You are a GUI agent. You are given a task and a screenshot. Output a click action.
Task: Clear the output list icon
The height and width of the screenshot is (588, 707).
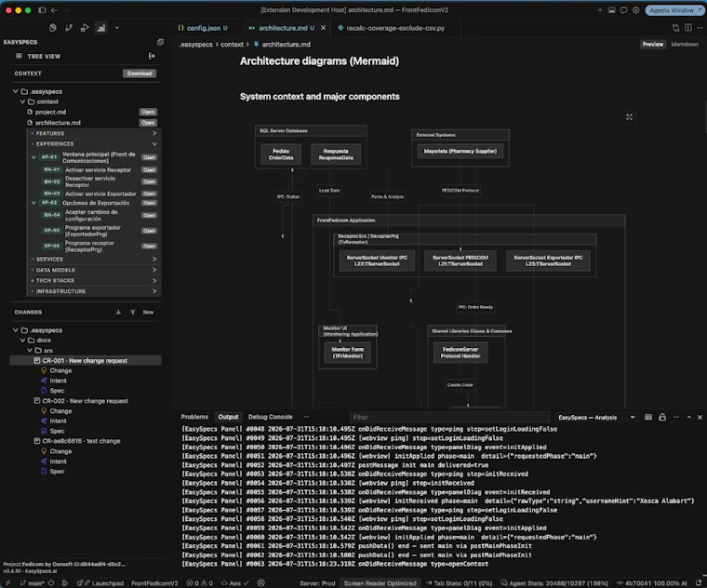click(648, 417)
